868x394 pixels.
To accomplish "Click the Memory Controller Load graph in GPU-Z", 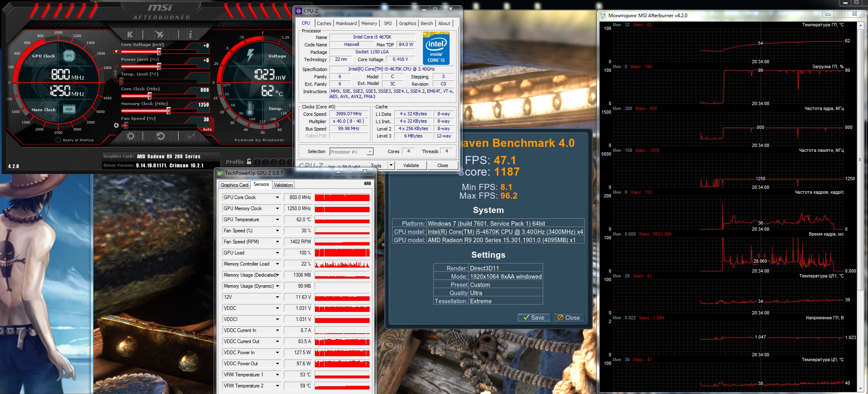I will pos(342,264).
